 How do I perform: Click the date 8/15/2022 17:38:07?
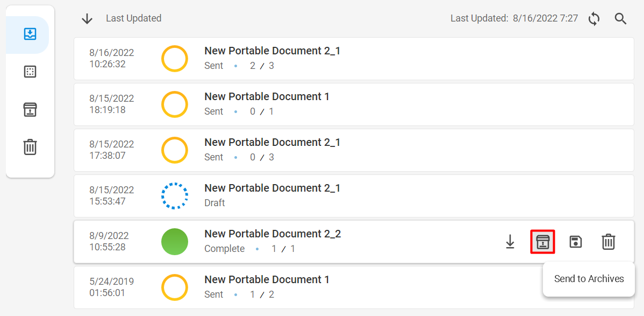click(x=112, y=150)
